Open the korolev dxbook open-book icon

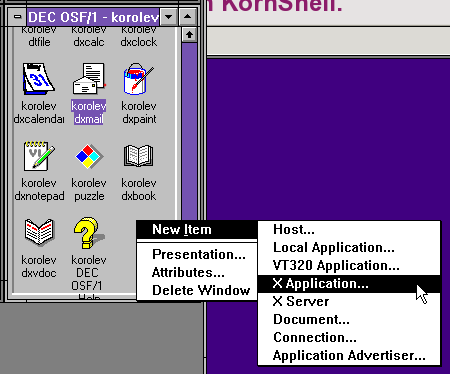click(x=138, y=155)
